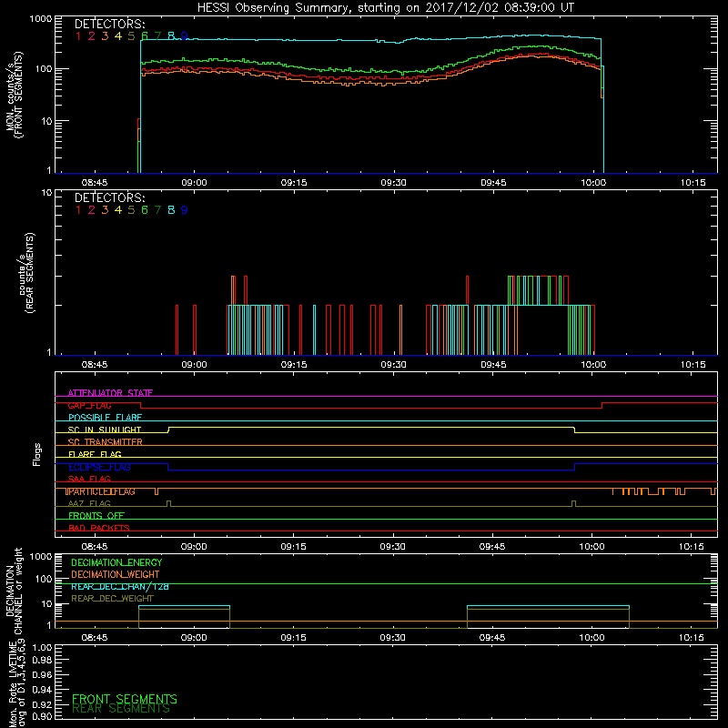Image resolution: width=728 pixels, height=728 pixels.
Task: Click the FRONTS_OFF flag label
Action: 96,516
